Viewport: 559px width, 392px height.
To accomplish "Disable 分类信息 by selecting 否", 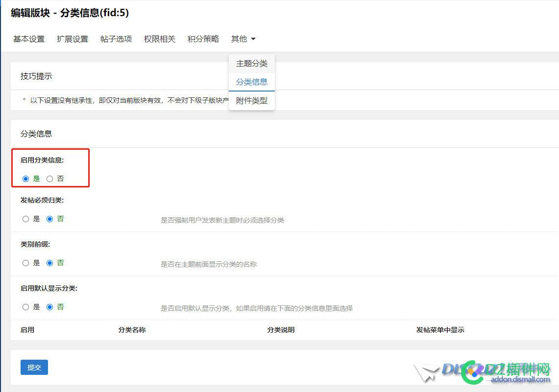I will tap(49, 179).
